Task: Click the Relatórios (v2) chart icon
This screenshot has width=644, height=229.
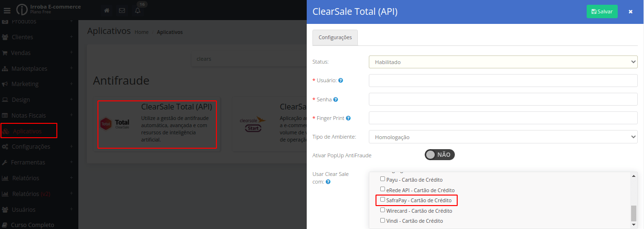Action: 5,194
